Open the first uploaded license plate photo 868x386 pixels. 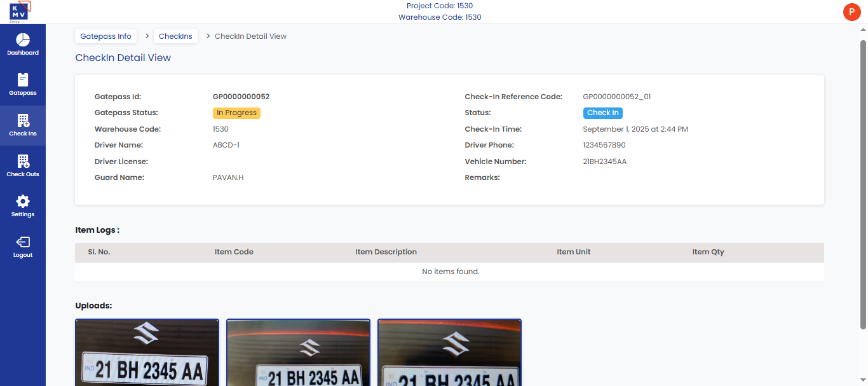[147, 353]
